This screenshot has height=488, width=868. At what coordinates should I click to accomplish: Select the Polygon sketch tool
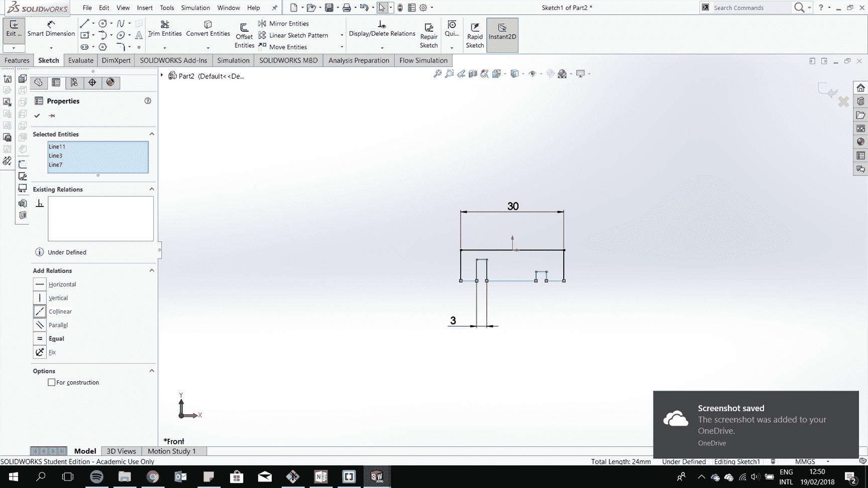[103, 47]
